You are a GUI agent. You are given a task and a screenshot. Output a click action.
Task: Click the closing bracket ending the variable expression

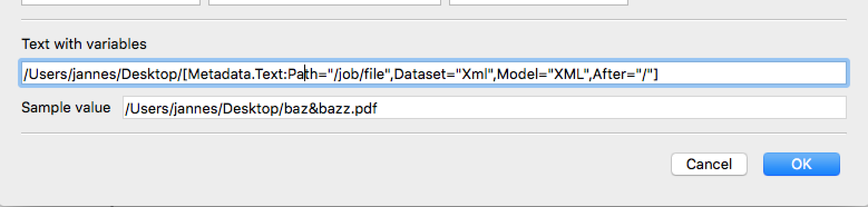(x=656, y=73)
